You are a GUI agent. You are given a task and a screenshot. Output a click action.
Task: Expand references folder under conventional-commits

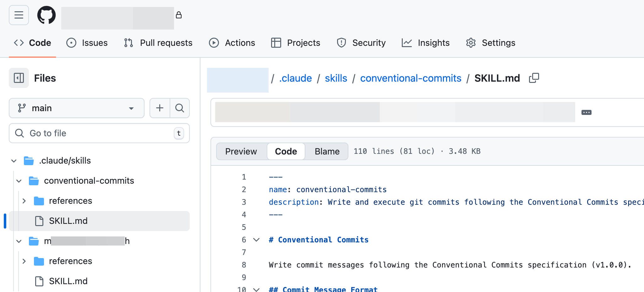tap(24, 201)
